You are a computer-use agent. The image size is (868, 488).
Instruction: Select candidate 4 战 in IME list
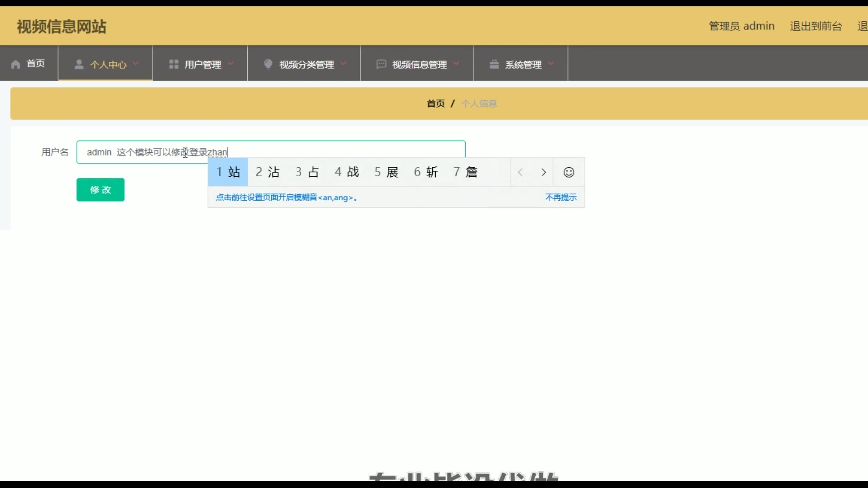[347, 172]
